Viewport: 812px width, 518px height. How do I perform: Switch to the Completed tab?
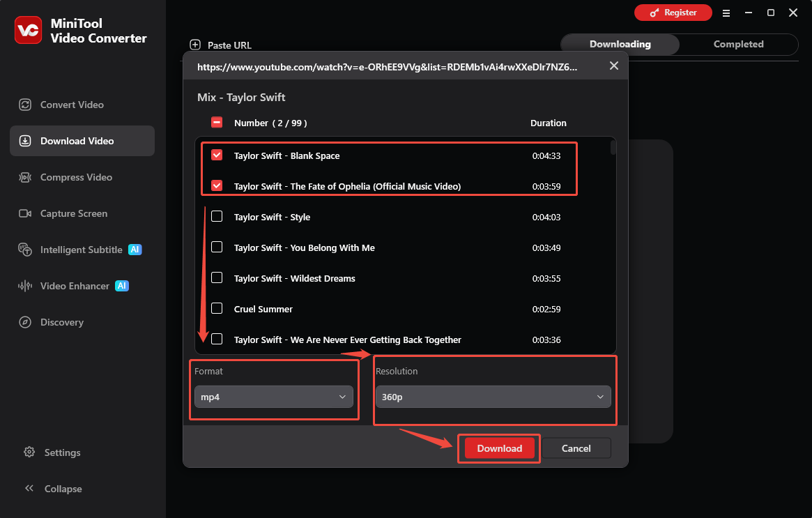pyautogui.click(x=738, y=44)
